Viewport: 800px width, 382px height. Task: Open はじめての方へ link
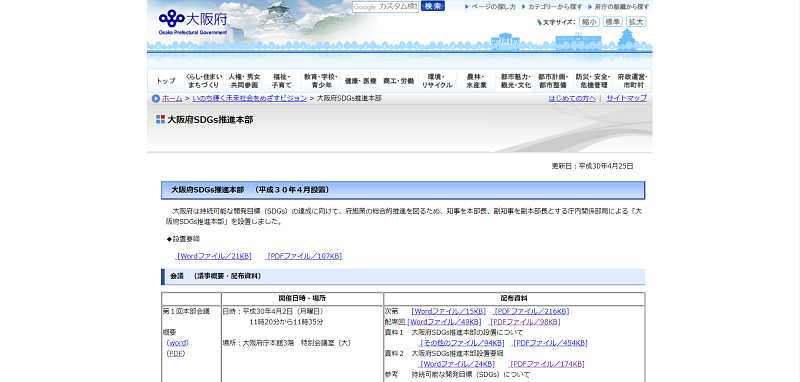(572, 98)
